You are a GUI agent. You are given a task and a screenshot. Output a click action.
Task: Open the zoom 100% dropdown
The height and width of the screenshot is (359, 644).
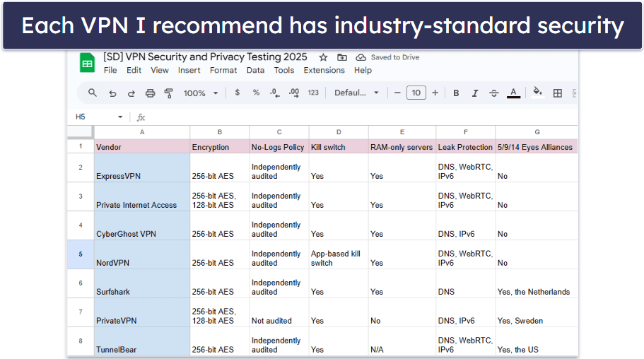tap(201, 93)
